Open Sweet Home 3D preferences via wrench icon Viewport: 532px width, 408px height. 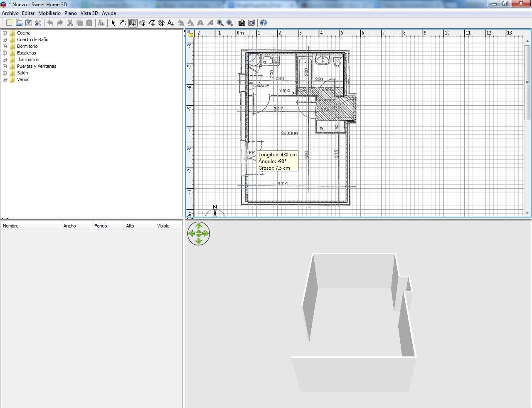coord(38,23)
